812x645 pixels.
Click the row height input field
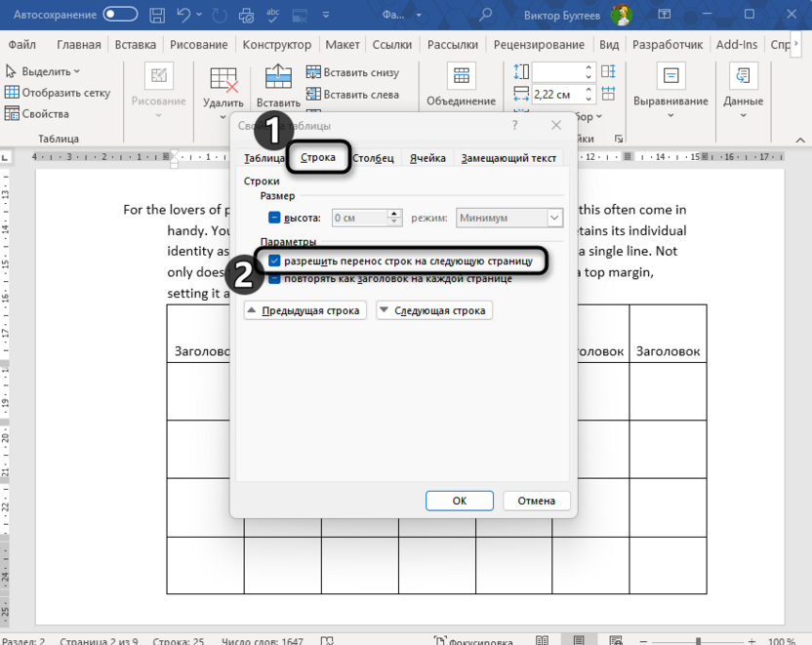click(x=557, y=71)
